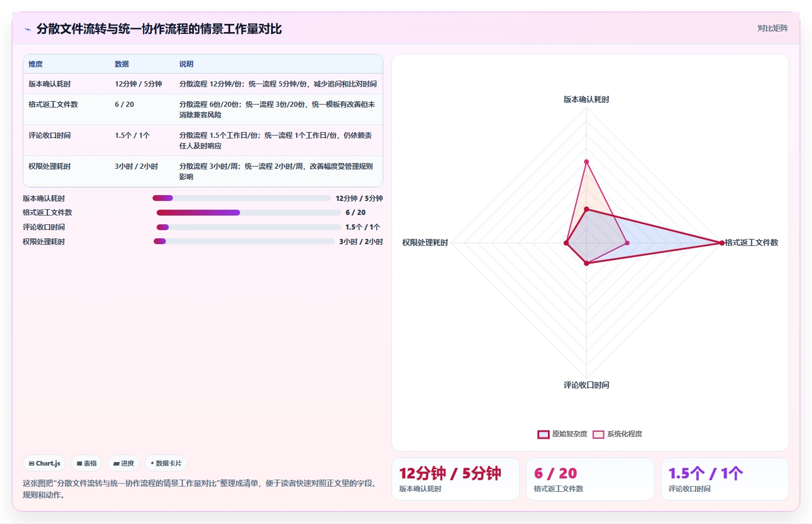The width and height of the screenshot is (812, 524).
Task: Toggle the 原始复杂度 legend swatch
Action: [543, 434]
